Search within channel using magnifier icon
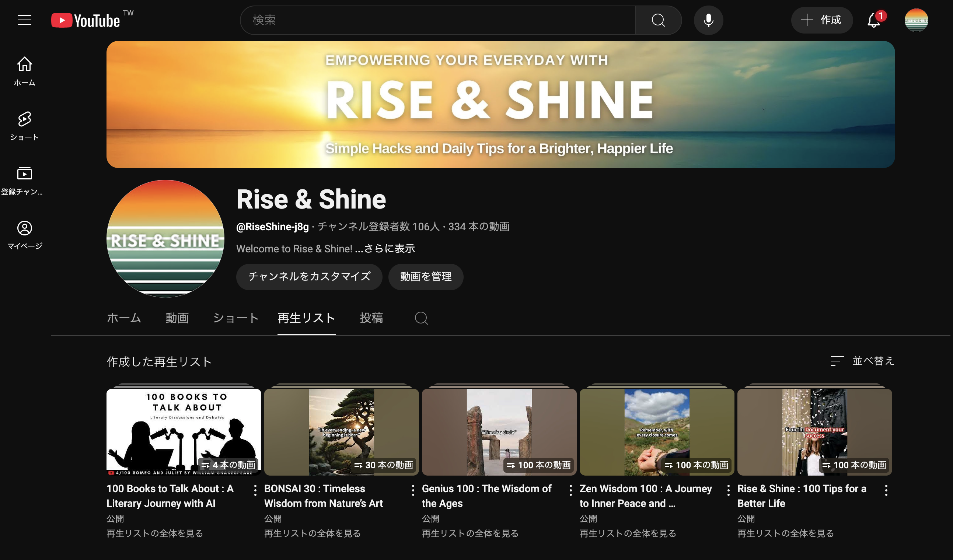 (421, 318)
